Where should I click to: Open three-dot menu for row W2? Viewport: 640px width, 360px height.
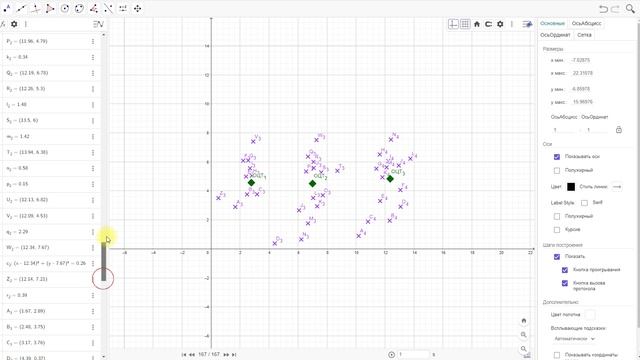93,247
